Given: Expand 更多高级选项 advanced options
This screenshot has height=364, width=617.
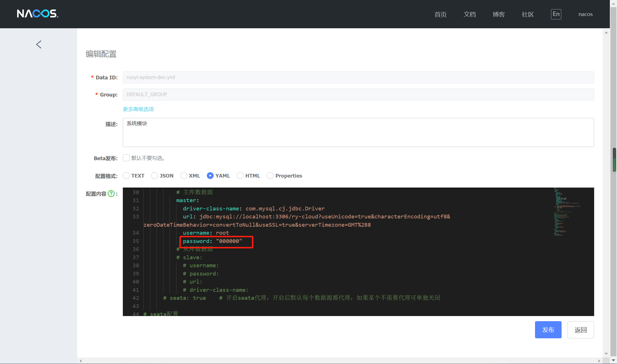Looking at the screenshot, I should pos(138,109).
